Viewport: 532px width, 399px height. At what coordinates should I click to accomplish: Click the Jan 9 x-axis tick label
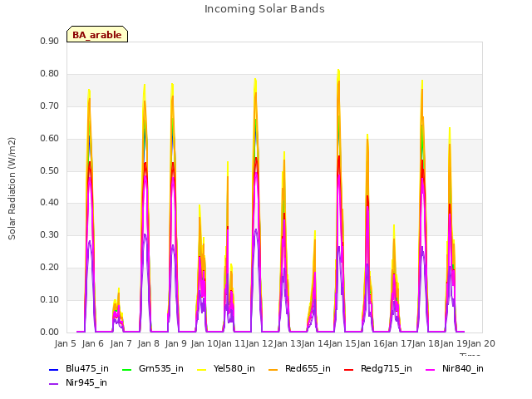pos(176,343)
